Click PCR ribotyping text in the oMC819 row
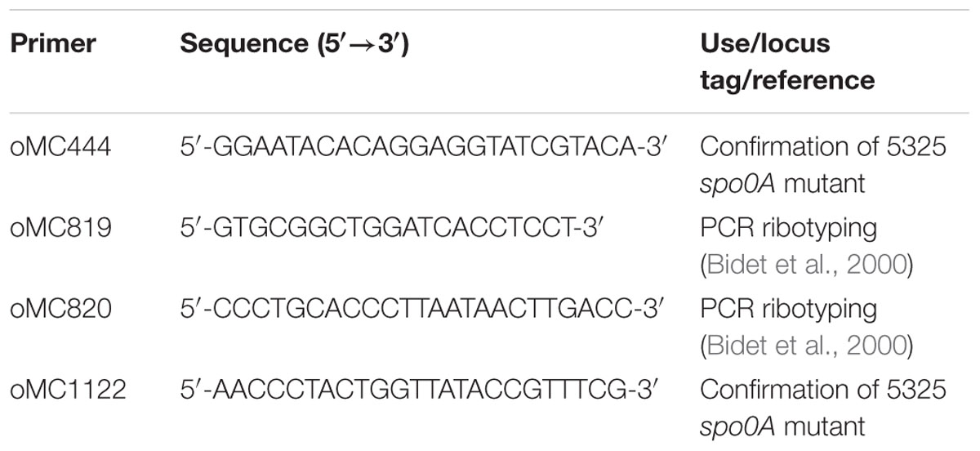 pos(788,227)
